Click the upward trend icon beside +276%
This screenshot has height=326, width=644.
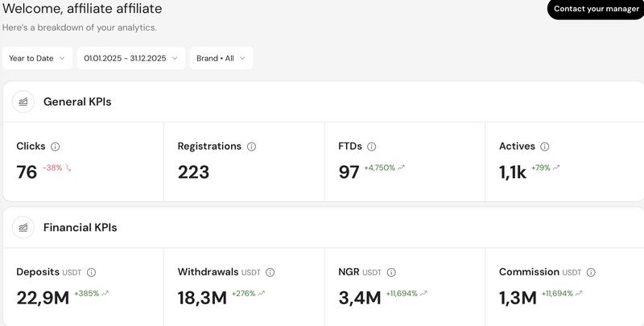tap(261, 294)
